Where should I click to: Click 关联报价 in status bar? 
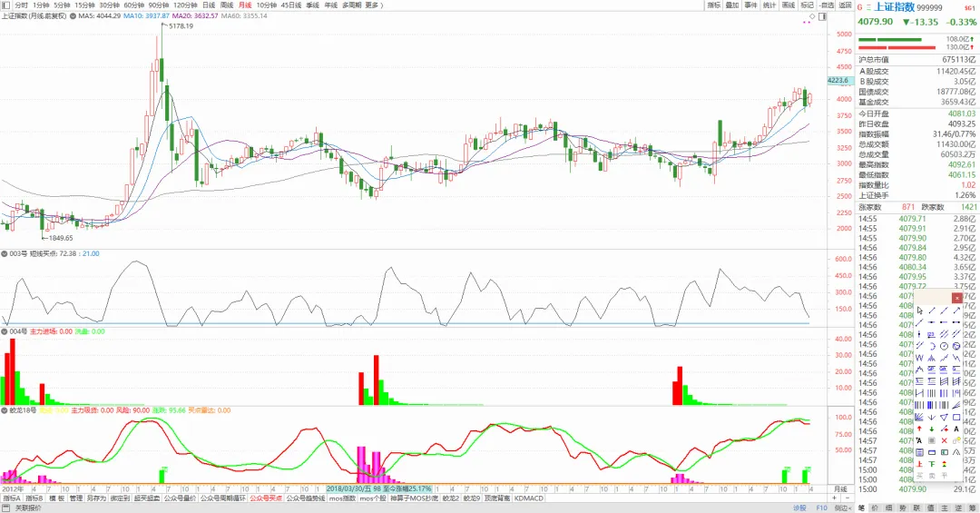[28, 508]
